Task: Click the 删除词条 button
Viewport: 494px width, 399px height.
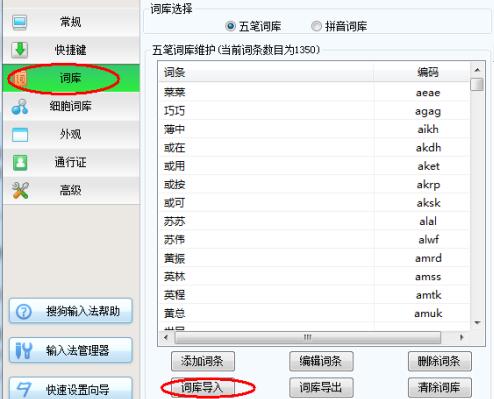Action: point(440,361)
